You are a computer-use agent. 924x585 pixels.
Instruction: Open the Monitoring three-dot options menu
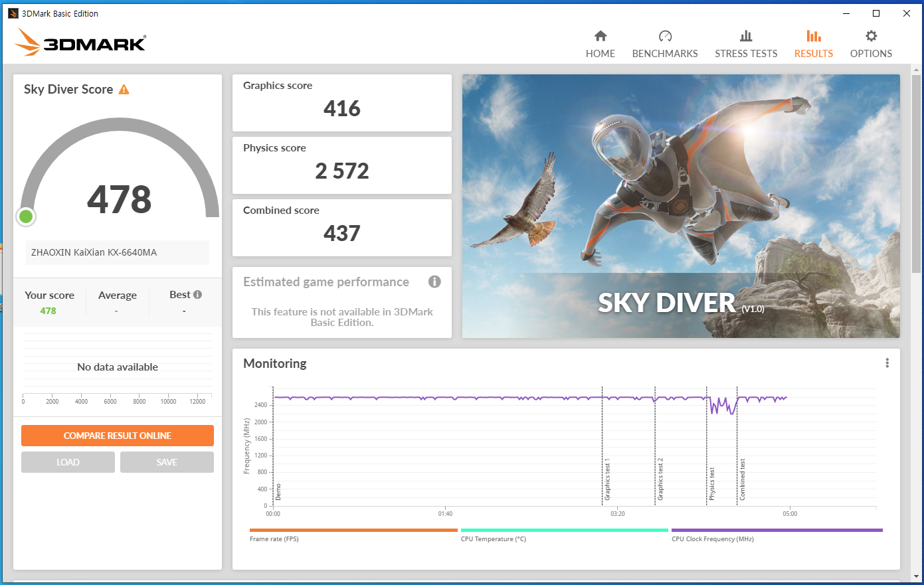point(887,363)
